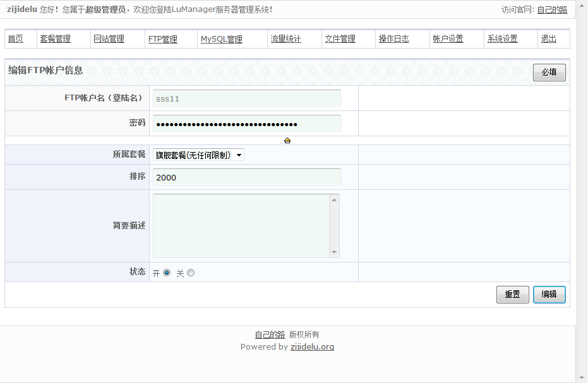Click the description textarea scroll up arrow

click(334, 200)
